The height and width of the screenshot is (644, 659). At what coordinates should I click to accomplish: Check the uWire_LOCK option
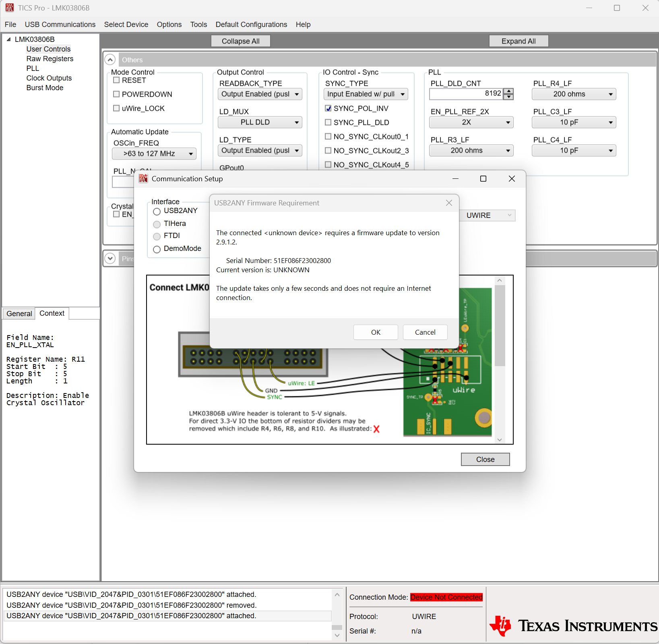click(x=116, y=108)
